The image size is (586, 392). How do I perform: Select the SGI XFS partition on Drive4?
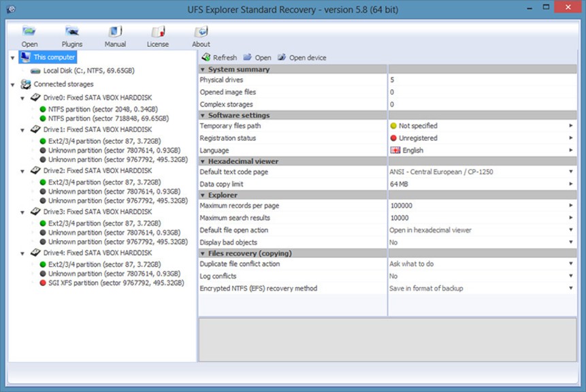[112, 282]
